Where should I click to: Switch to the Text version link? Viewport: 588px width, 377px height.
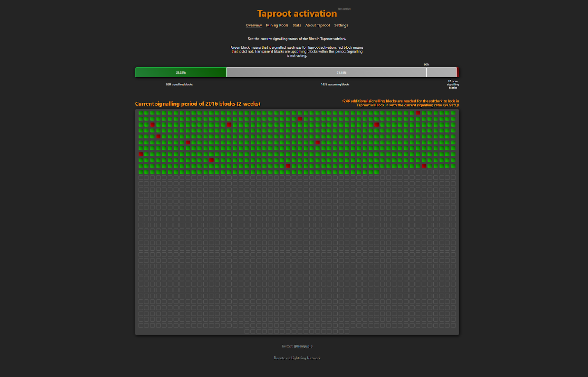coord(344,9)
